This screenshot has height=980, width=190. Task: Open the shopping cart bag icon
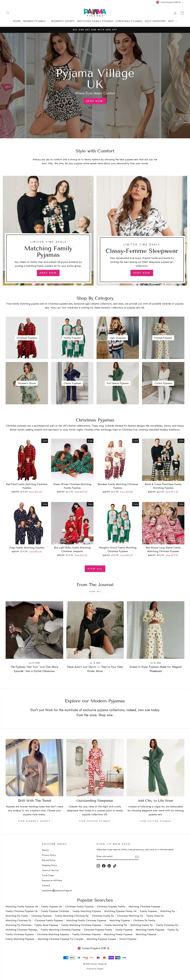point(182,13)
